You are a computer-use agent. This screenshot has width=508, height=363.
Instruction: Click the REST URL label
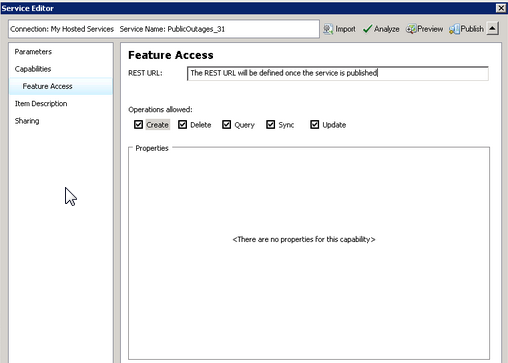[145, 73]
